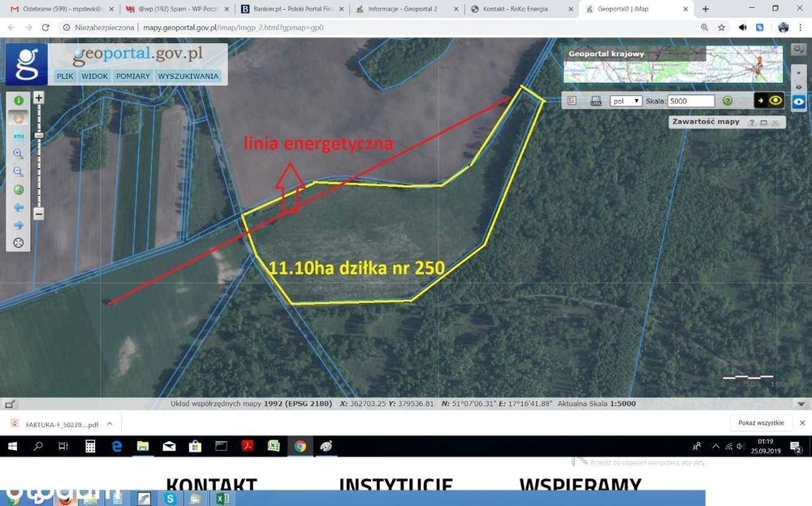812x506 pixels.
Task: Switch to Bankier.pl tab
Action: tap(292, 9)
